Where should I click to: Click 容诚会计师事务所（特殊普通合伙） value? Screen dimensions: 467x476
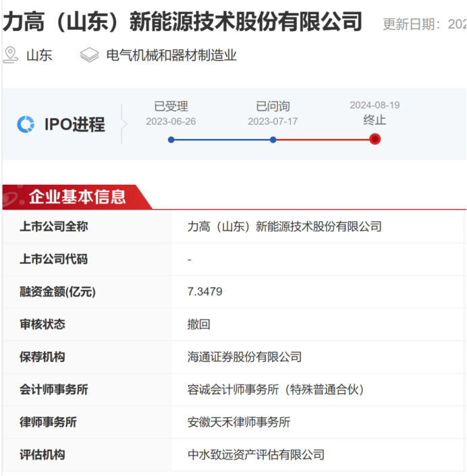click(x=275, y=390)
